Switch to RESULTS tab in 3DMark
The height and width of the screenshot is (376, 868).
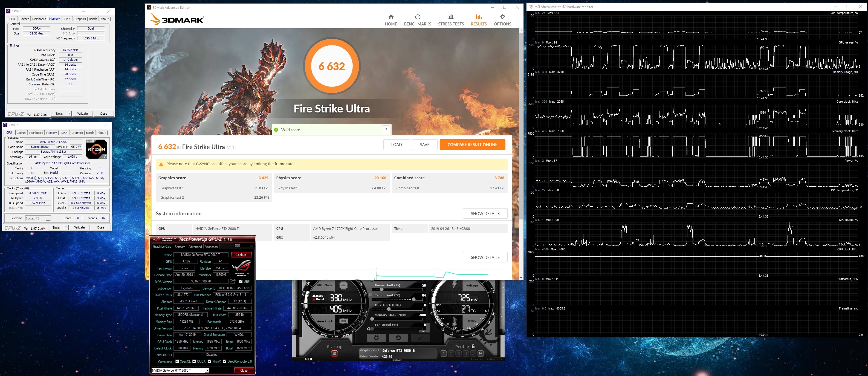tap(479, 20)
